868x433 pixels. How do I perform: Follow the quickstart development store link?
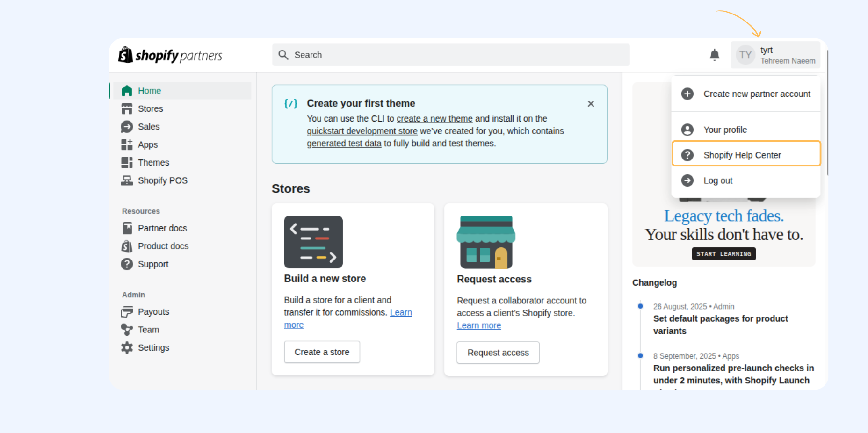point(362,131)
